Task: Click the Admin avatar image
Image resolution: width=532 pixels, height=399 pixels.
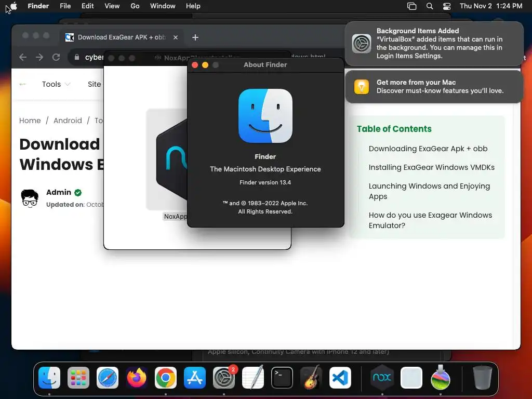Action: tap(30, 198)
